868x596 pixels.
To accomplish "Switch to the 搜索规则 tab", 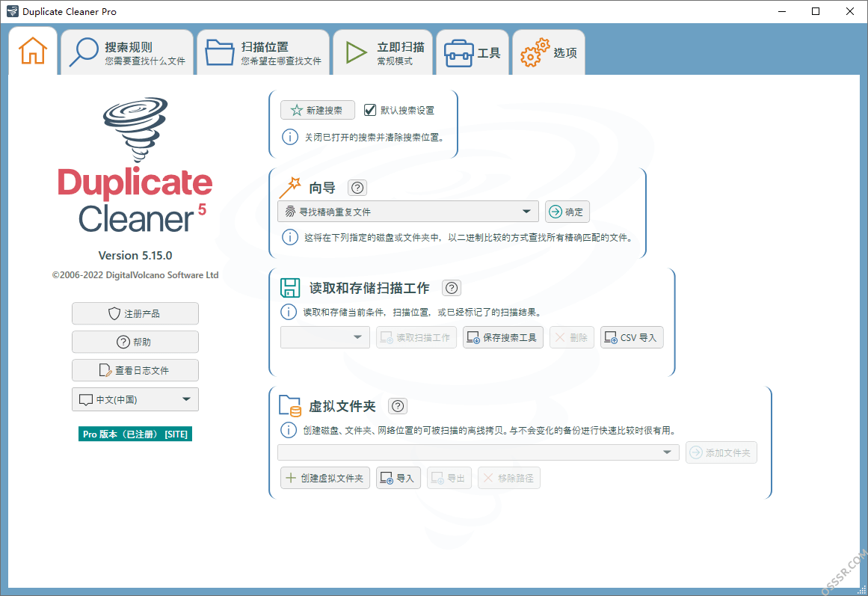I will (127, 52).
